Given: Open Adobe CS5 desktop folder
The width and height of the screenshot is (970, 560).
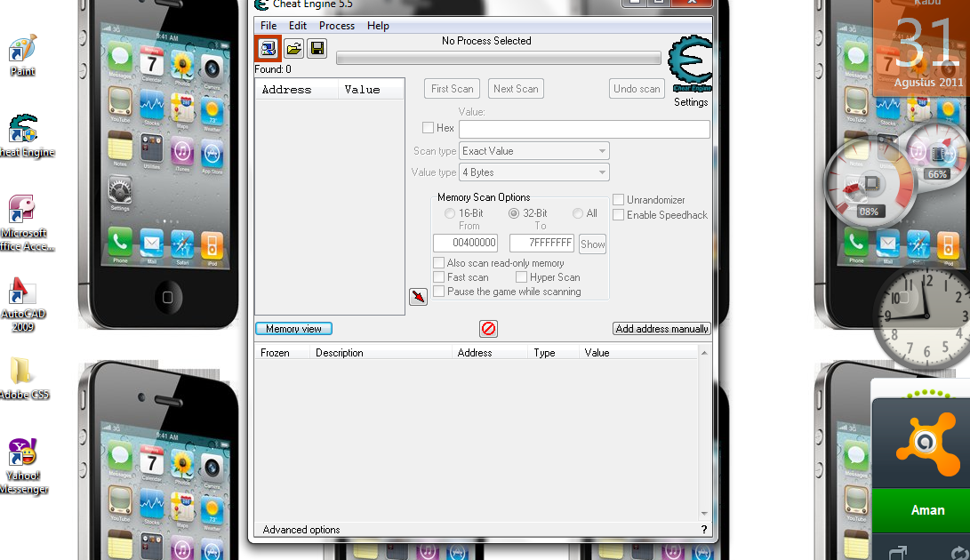Looking at the screenshot, I should pos(23,378).
